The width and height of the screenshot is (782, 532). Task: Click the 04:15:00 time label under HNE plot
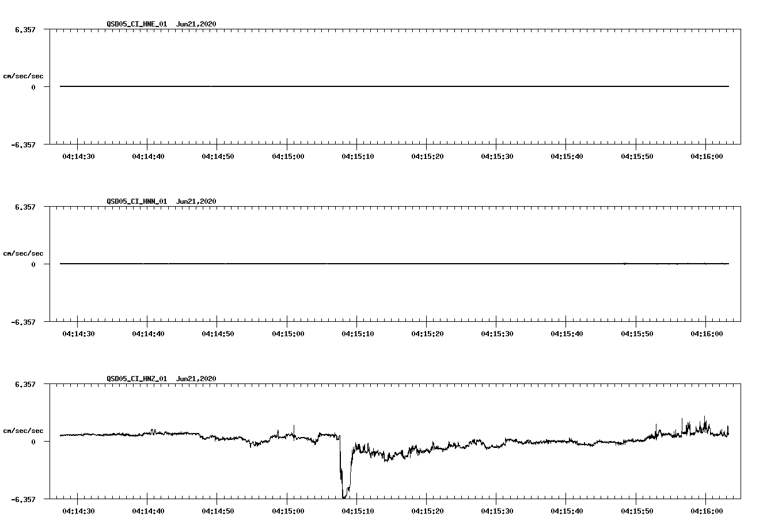tap(288, 157)
